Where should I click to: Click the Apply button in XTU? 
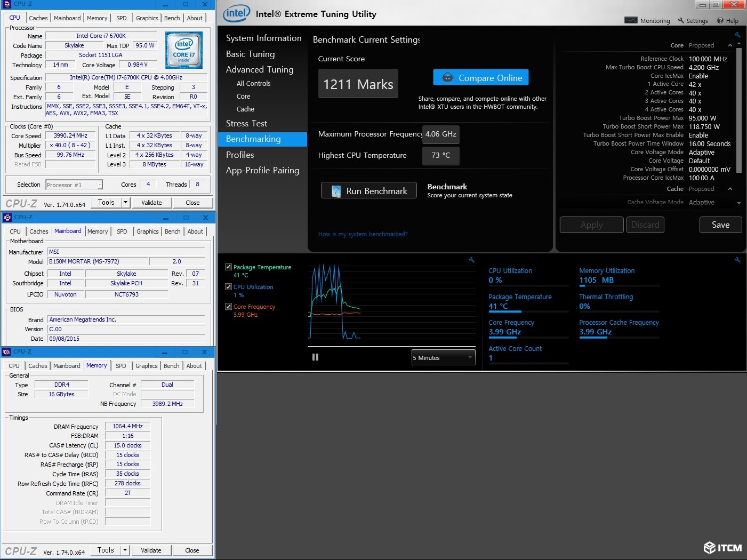click(x=591, y=225)
